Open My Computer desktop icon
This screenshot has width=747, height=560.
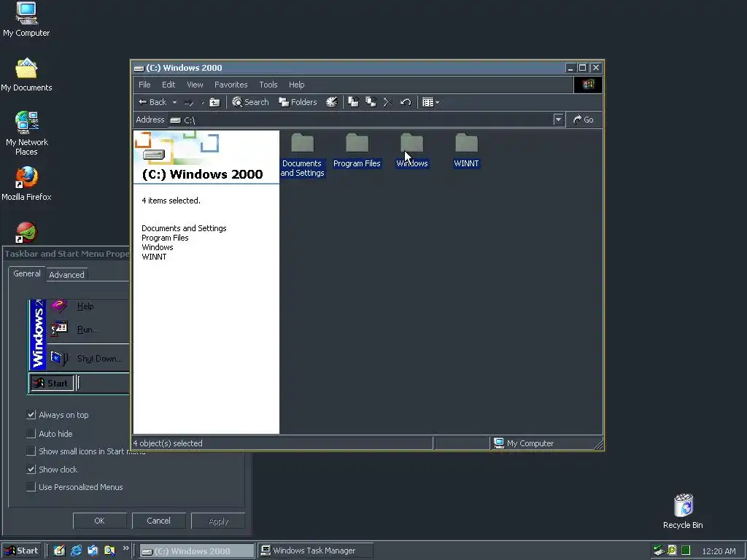pos(26,20)
